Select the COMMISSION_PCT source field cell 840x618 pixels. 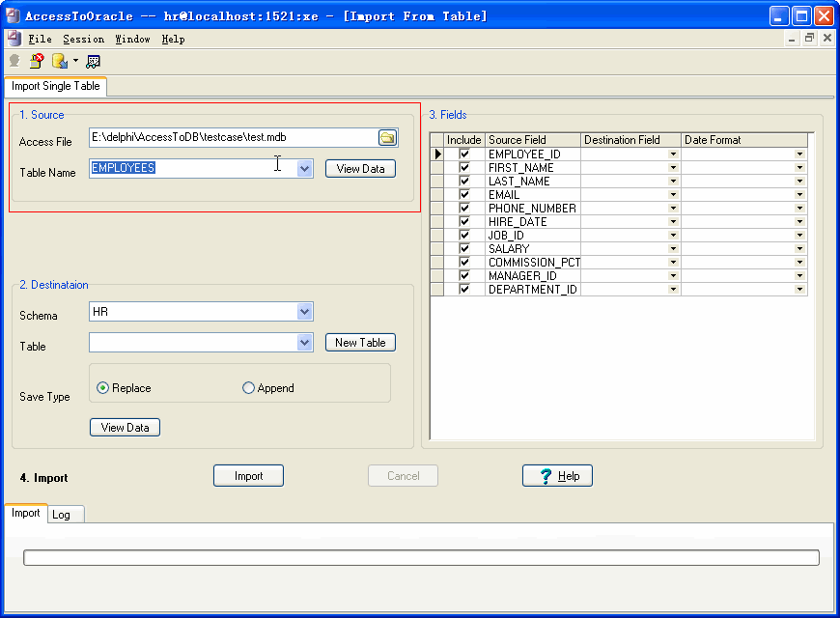pos(533,262)
